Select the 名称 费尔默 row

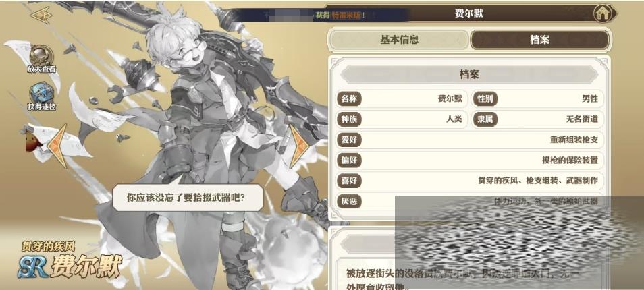coord(402,99)
